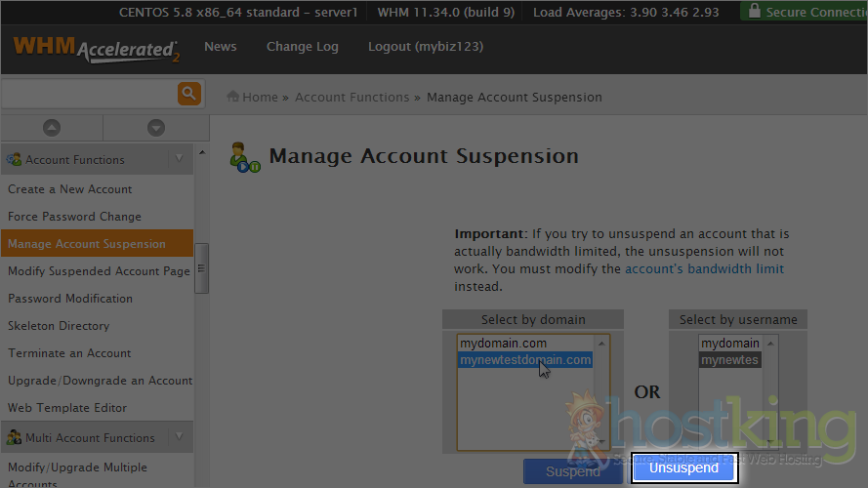The image size is (868, 488).
Task: Click the account's bandwidth limit link
Action: (704, 269)
